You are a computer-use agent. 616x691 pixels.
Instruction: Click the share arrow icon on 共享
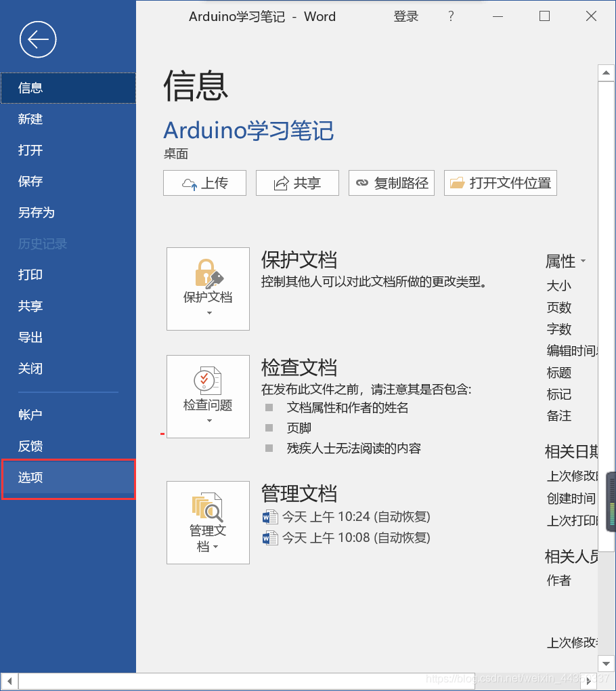282,184
